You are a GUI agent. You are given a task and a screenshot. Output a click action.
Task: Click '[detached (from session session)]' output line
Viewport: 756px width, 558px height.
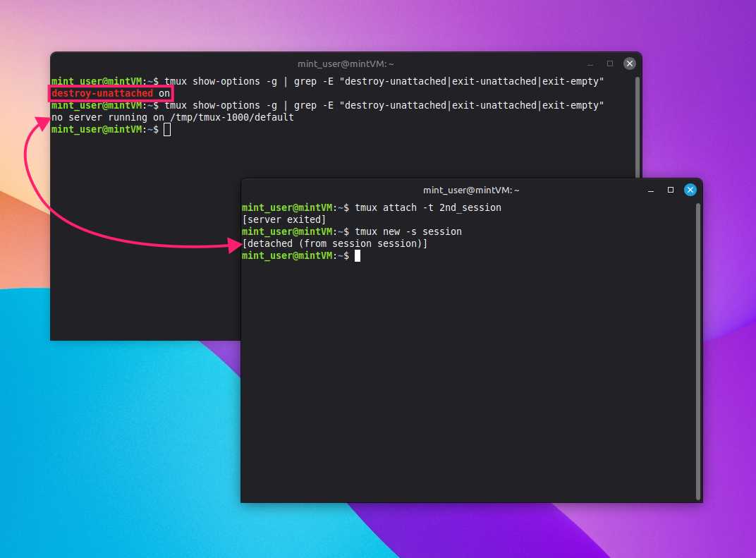click(x=334, y=243)
